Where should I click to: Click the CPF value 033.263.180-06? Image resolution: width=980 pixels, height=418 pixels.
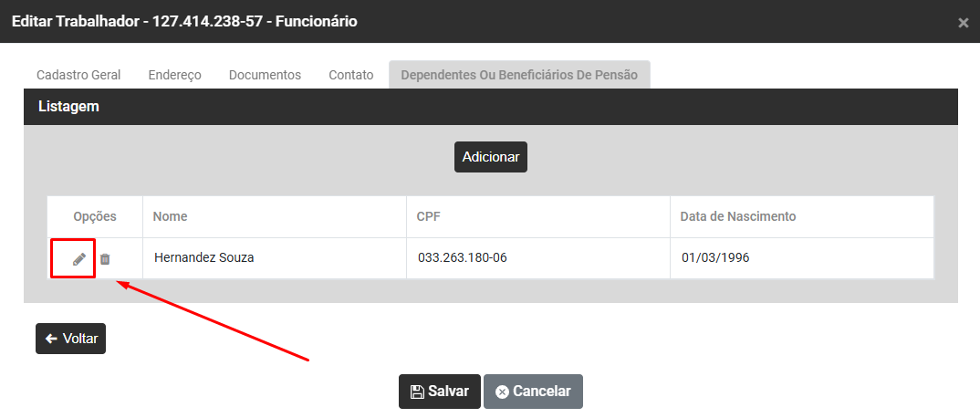tap(463, 258)
